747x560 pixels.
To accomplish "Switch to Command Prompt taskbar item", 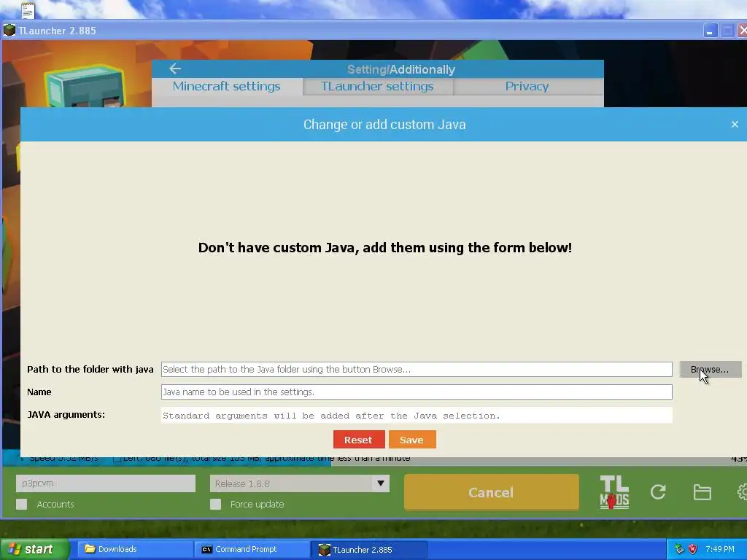I will coord(252,549).
